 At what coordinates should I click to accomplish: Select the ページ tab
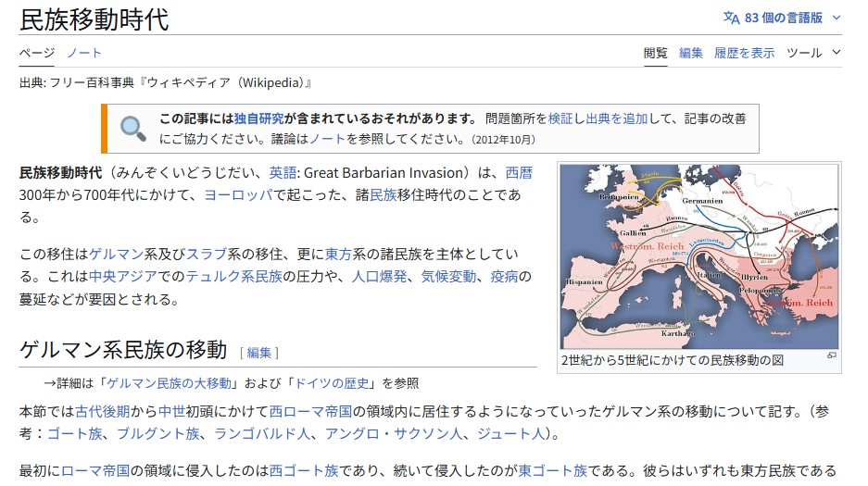pyautogui.click(x=37, y=53)
